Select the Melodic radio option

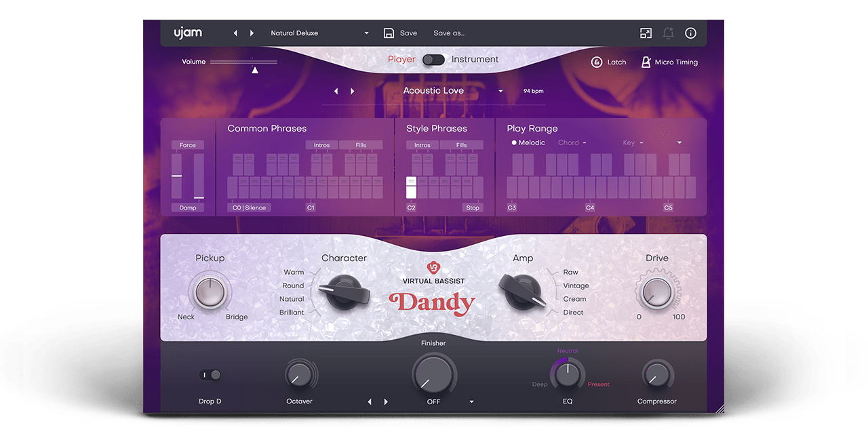click(528, 143)
